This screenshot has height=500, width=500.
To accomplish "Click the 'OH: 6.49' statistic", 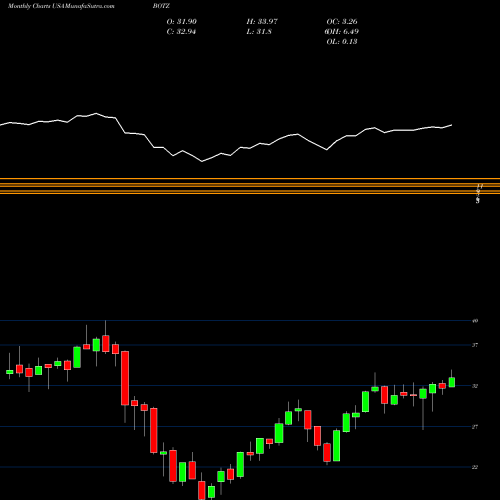I will coord(342,32).
